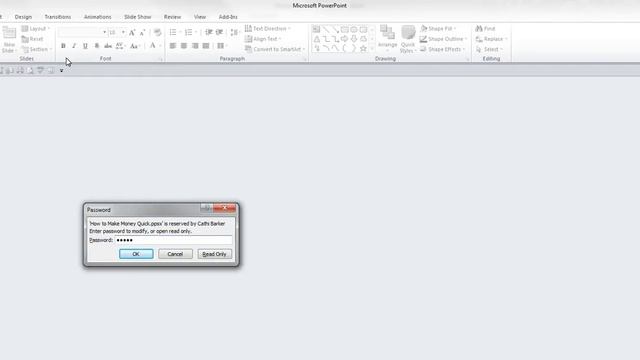Decrease font size with Shrink Font
This screenshot has height=360, width=640.
[x=142, y=32]
